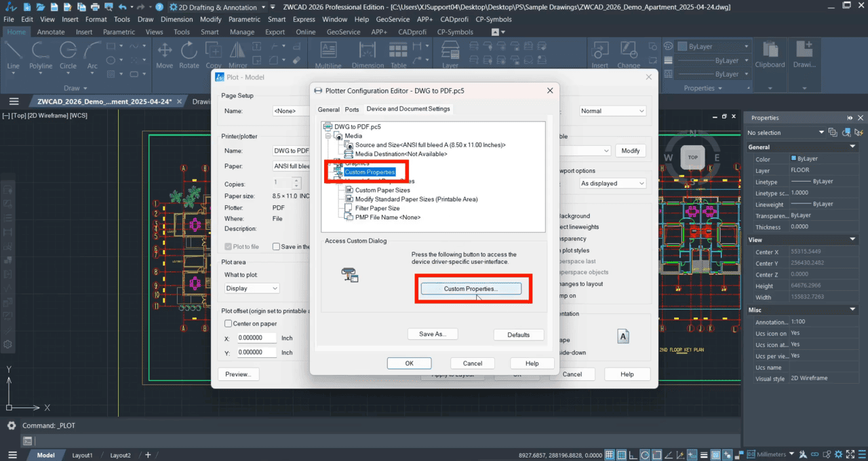Screen dimensions: 868x461
Task: Select the Move tool
Action: (x=163, y=52)
